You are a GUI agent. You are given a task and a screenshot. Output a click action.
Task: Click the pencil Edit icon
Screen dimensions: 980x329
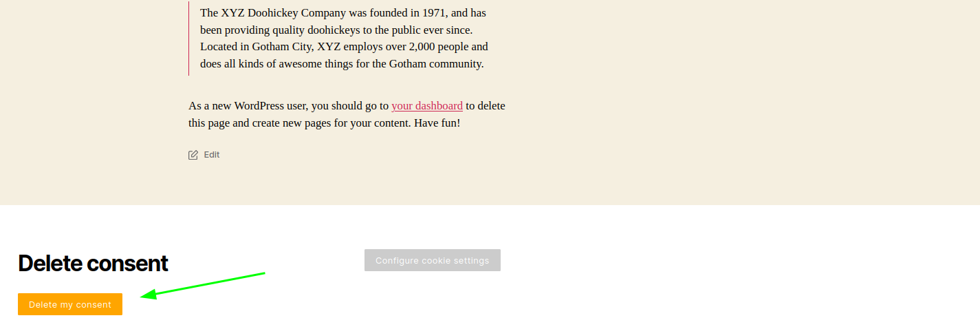pos(193,155)
